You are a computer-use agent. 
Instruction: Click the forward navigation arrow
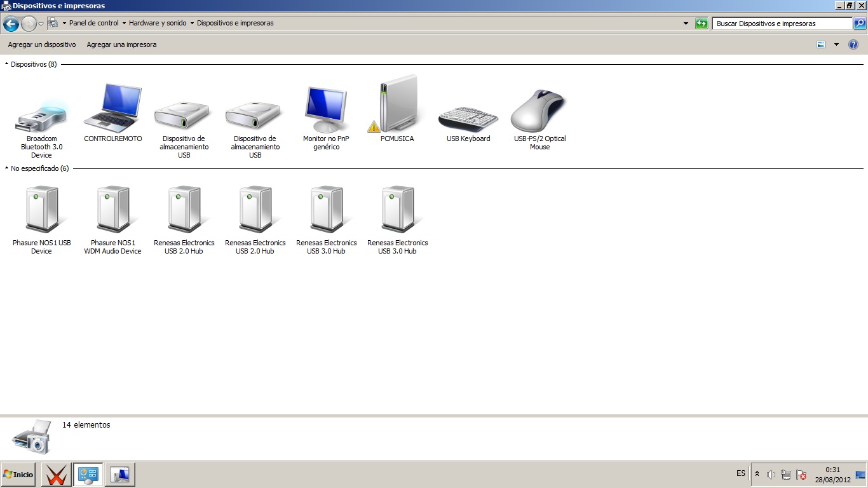[x=29, y=24]
